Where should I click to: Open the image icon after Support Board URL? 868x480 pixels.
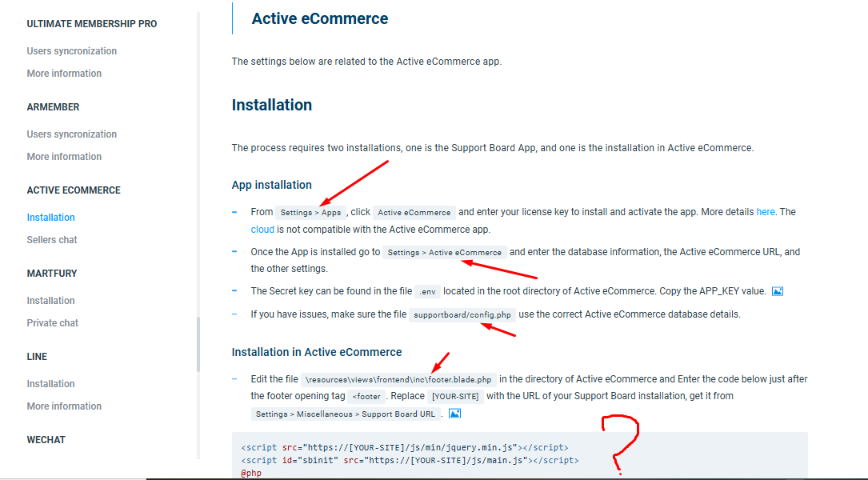[454, 414]
